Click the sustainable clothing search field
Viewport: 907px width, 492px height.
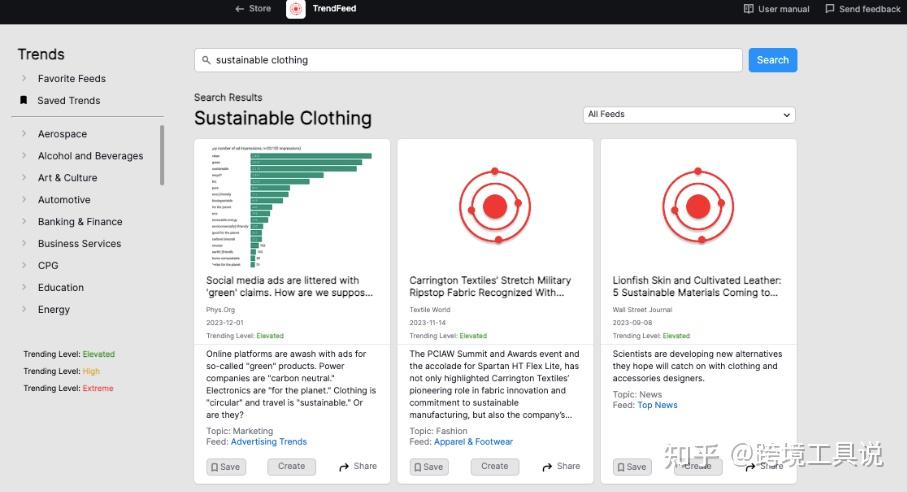point(470,60)
